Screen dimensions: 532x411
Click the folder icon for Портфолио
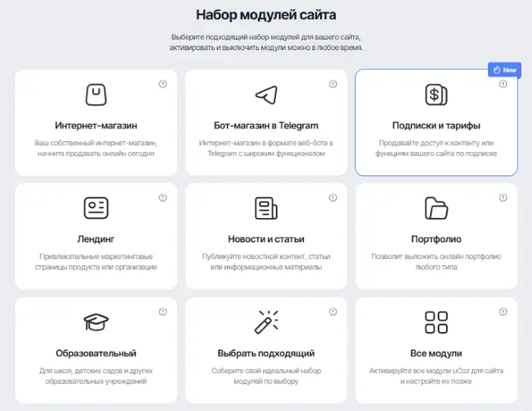pyautogui.click(x=436, y=208)
